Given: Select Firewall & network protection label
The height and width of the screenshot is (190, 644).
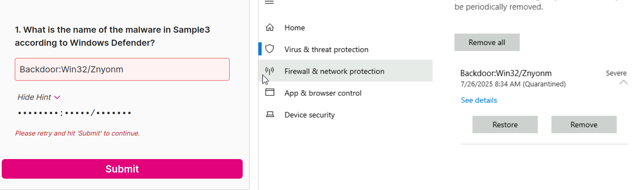Looking at the screenshot, I should click(334, 71).
